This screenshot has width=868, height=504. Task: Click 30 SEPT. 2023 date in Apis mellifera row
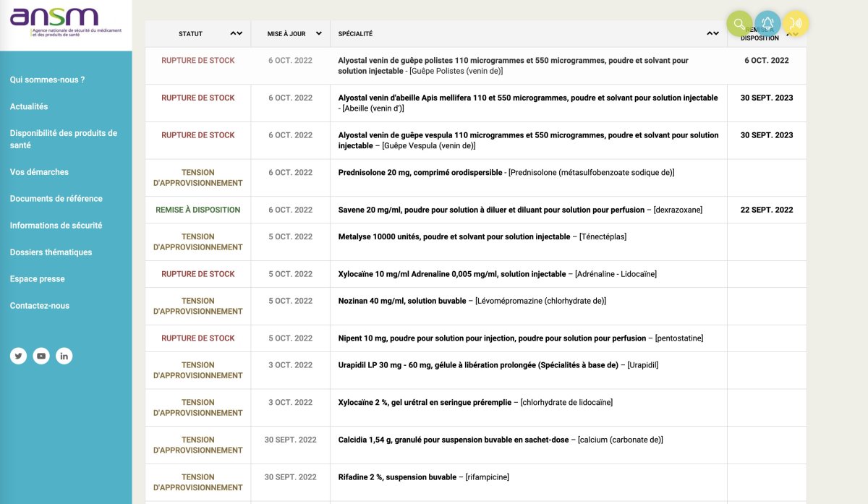pos(767,98)
